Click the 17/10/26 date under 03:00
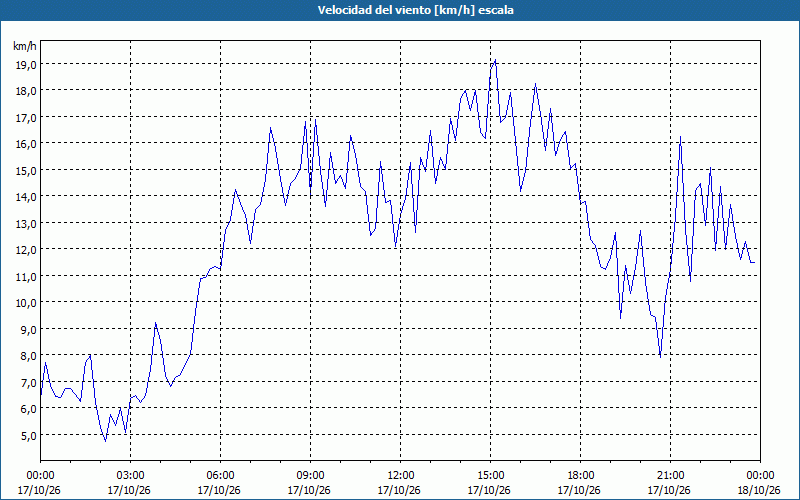The height and width of the screenshot is (500, 800). pyautogui.click(x=129, y=491)
